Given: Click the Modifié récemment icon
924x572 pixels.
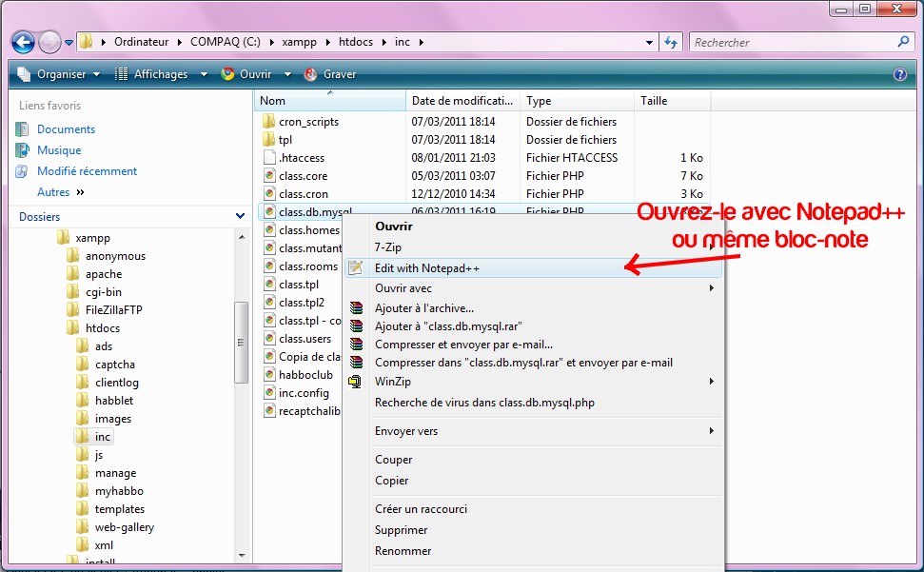Looking at the screenshot, I should pyautogui.click(x=22, y=171).
